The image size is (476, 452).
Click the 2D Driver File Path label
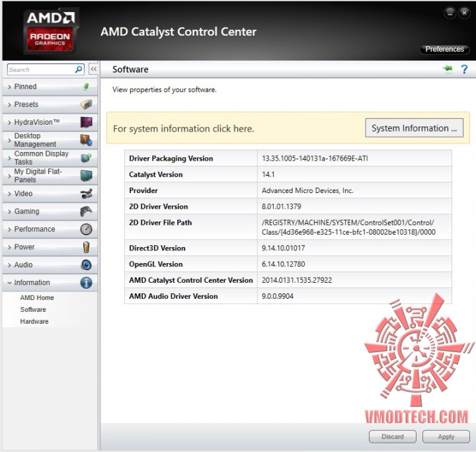tap(160, 223)
